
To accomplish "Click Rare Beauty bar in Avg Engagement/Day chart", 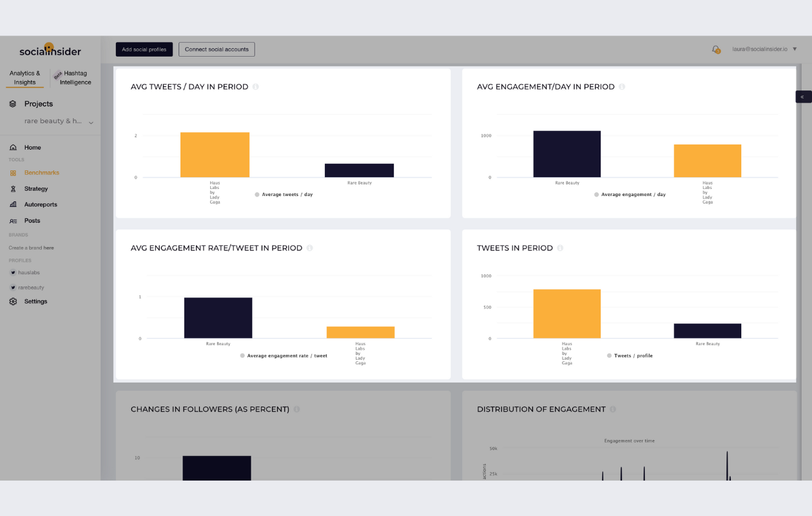I will tap(567, 154).
